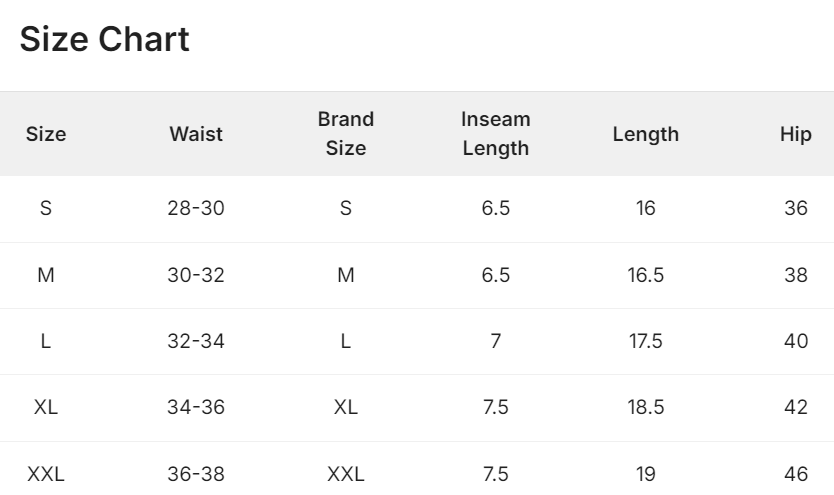Select the hip value 46

[796, 474]
